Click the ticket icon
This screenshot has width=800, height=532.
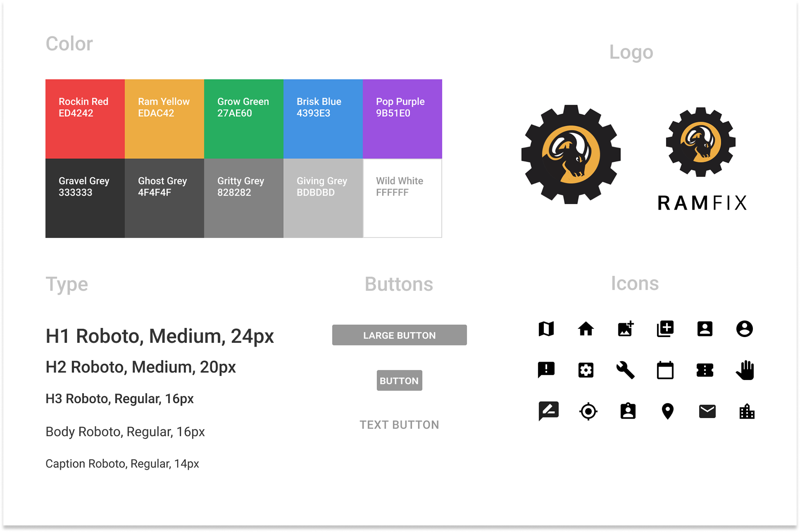pos(705,370)
